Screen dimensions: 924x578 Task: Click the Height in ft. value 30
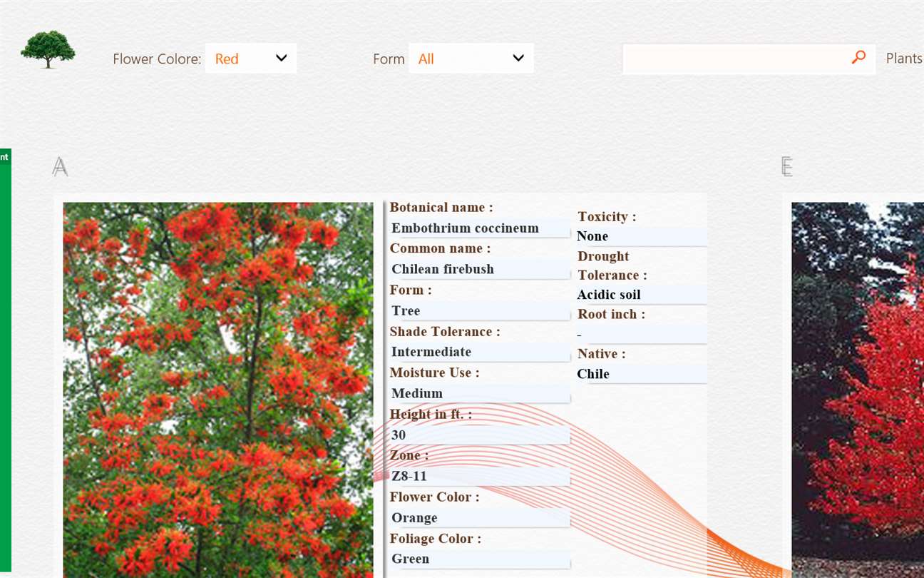point(399,435)
